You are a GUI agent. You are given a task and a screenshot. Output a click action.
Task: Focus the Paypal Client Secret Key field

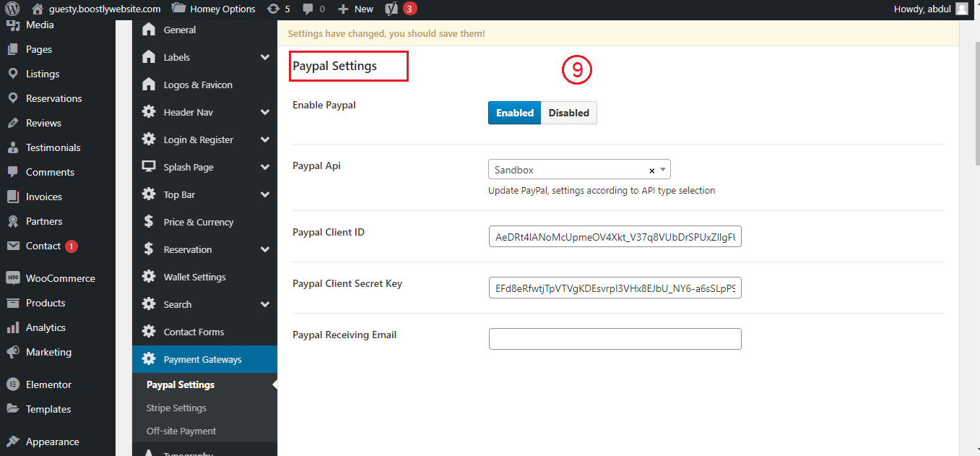pos(615,288)
